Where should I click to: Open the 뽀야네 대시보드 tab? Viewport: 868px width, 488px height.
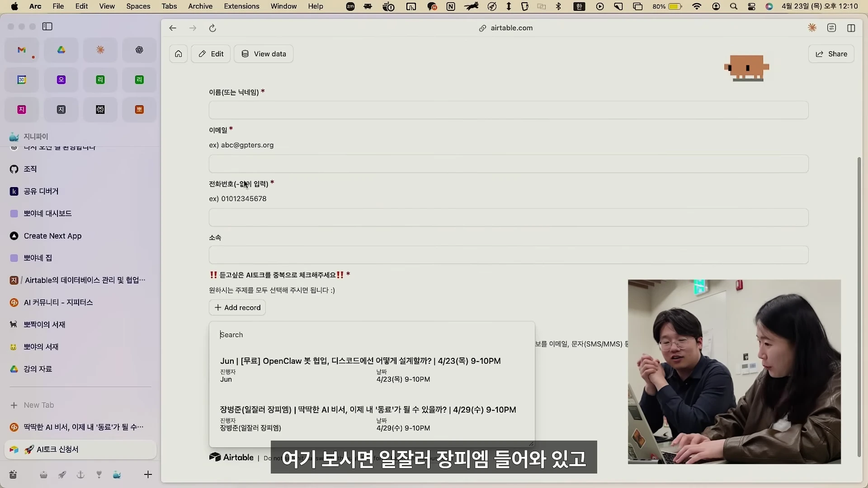point(80,214)
